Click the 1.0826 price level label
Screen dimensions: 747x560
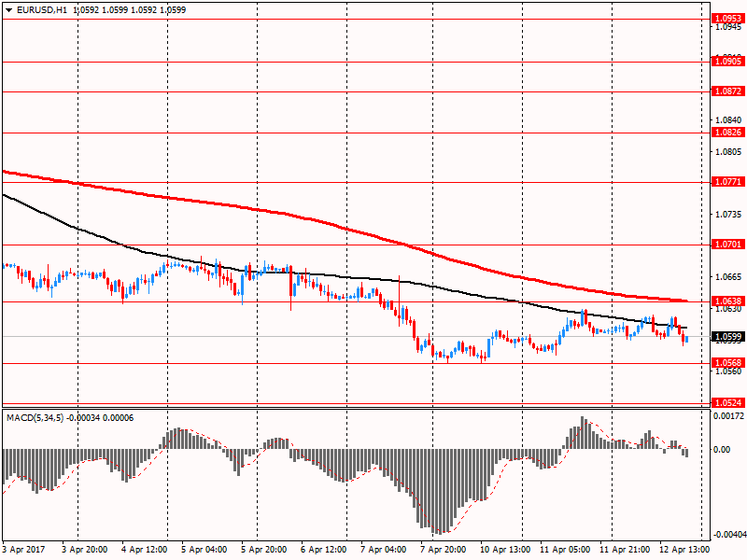coord(727,132)
